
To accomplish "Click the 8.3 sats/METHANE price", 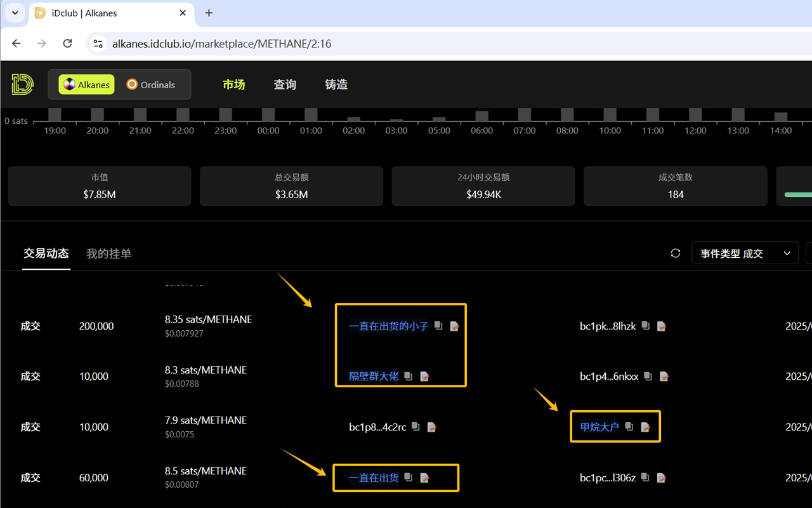I will coord(206,370).
